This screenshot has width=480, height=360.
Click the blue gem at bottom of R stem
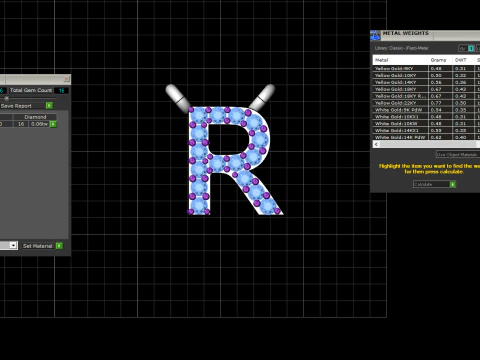[x=199, y=205]
